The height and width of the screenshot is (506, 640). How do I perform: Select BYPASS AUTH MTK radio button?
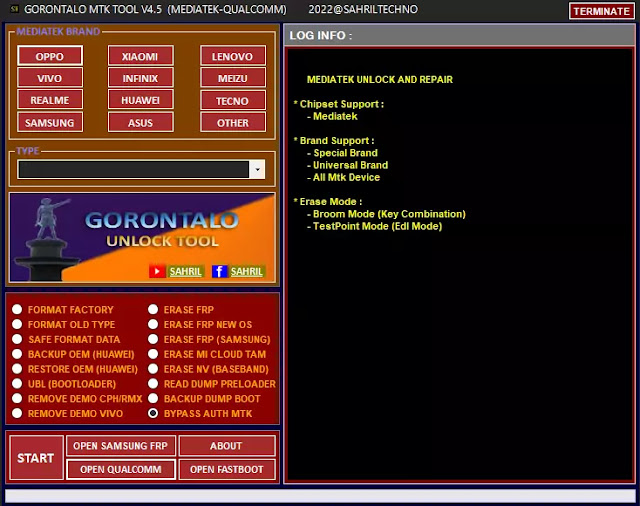[153, 413]
